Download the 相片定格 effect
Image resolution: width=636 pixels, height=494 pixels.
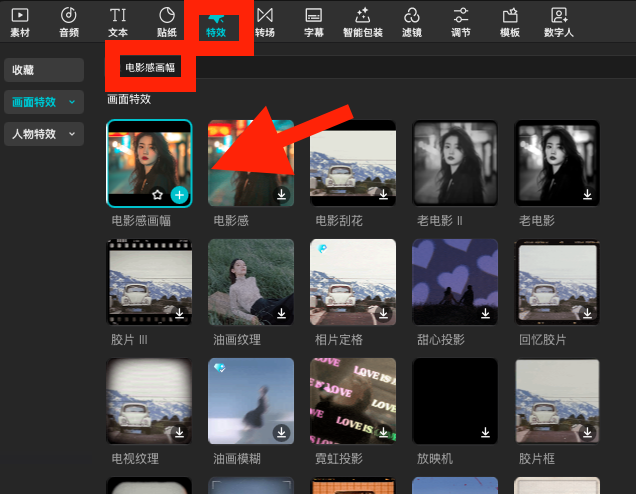point(383,314)
